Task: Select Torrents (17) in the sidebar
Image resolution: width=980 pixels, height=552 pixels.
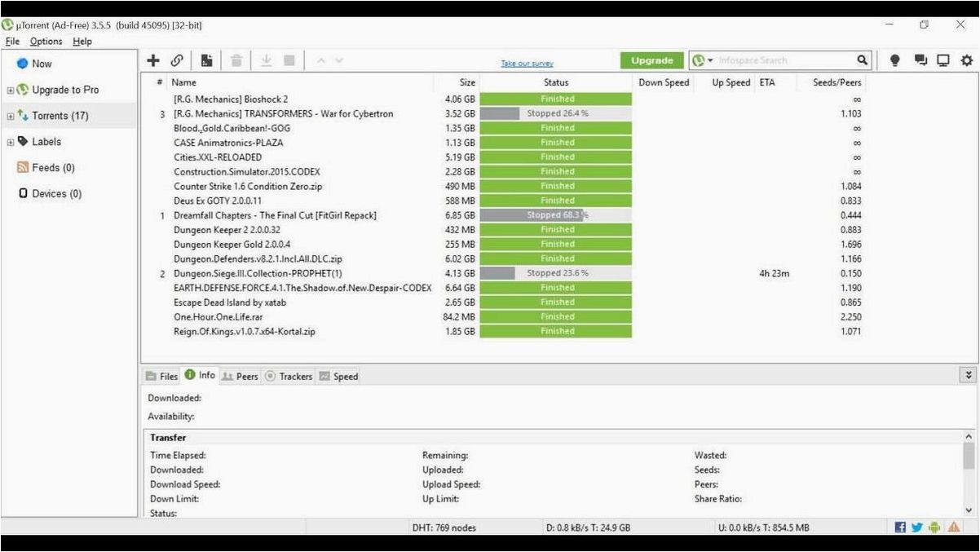Action: [60, 116]
